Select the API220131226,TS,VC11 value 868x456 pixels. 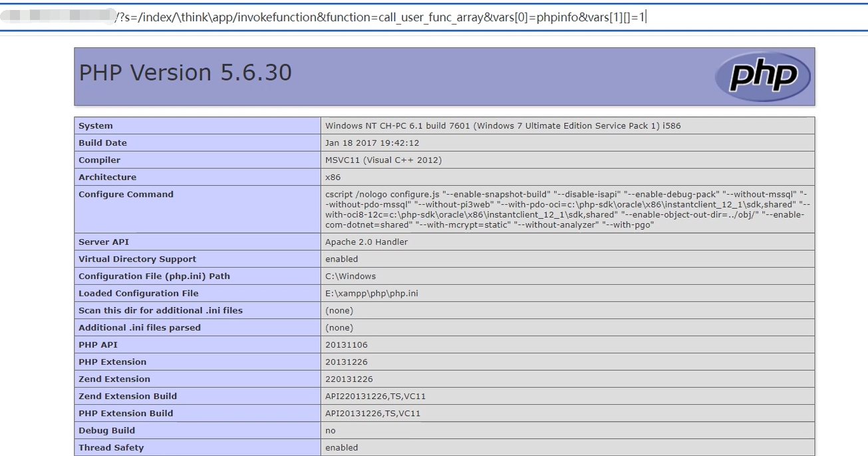(x=376, y=396)
